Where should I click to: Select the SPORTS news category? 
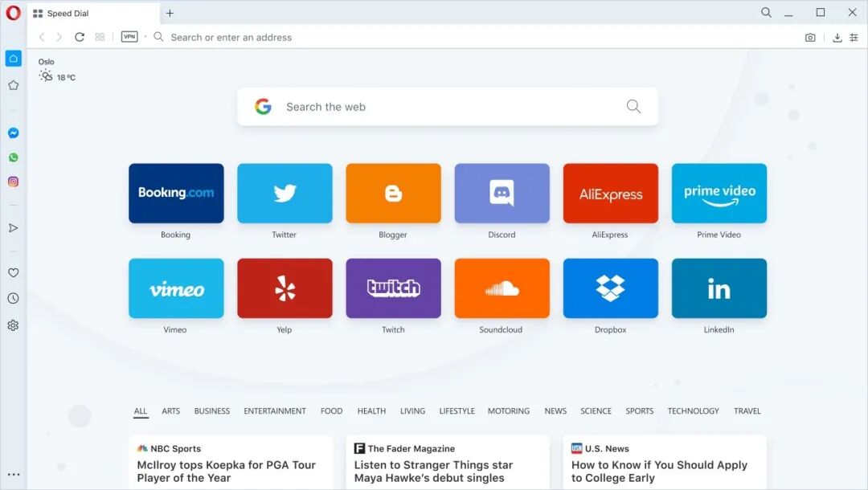[x=640, y=411]
